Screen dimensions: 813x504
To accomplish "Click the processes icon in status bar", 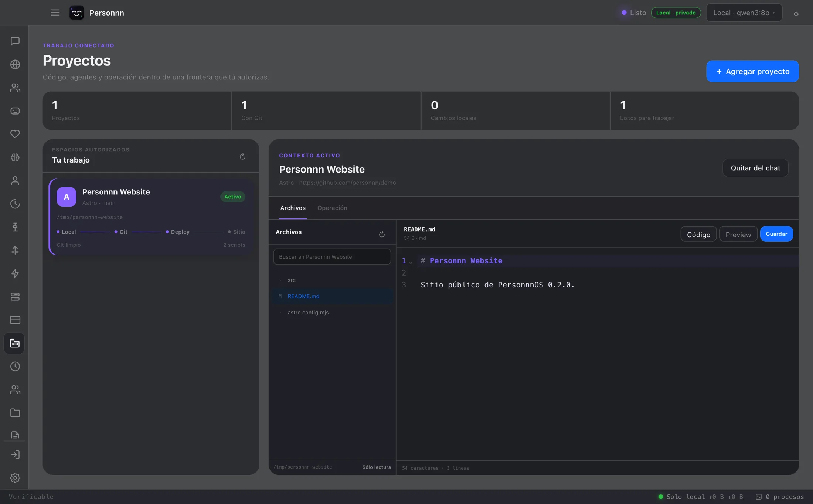I will click(x=759, y=497).
